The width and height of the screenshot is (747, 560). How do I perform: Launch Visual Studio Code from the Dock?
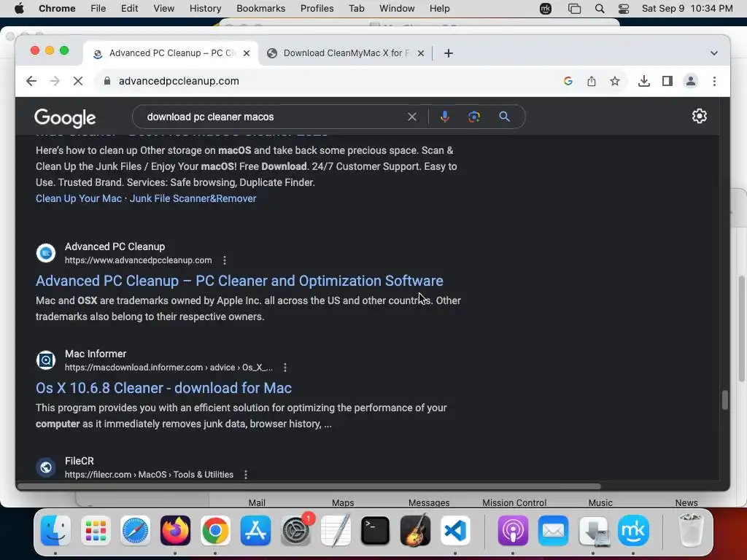pos(455,530)
